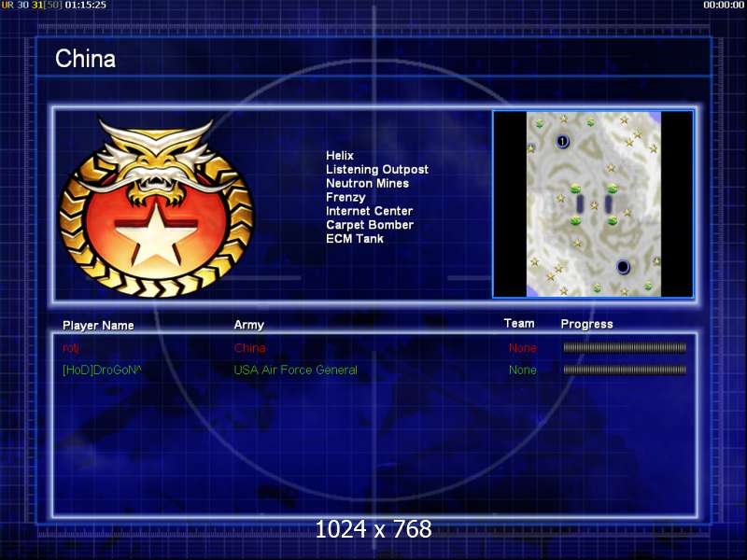Click the "00:00:00" timer at top-right

(x=725, y=5)
